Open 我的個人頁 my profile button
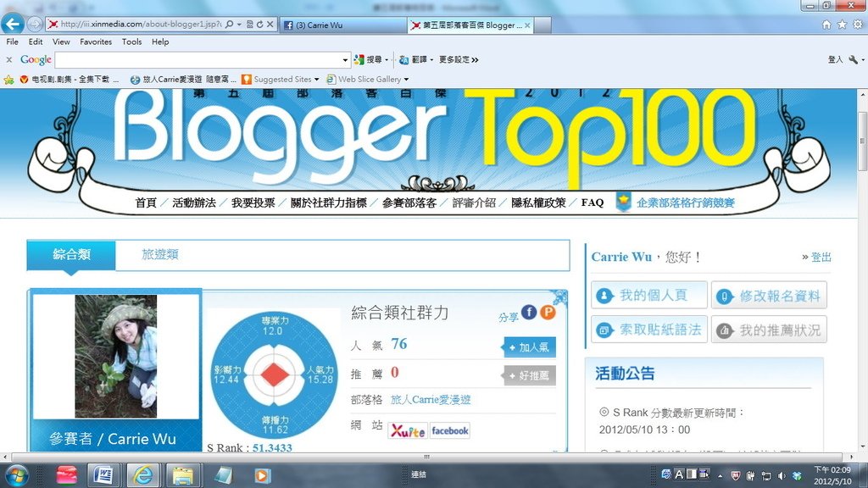Image resolution: width=868 pixels, height=488 pixels. (x=648, y=296)
